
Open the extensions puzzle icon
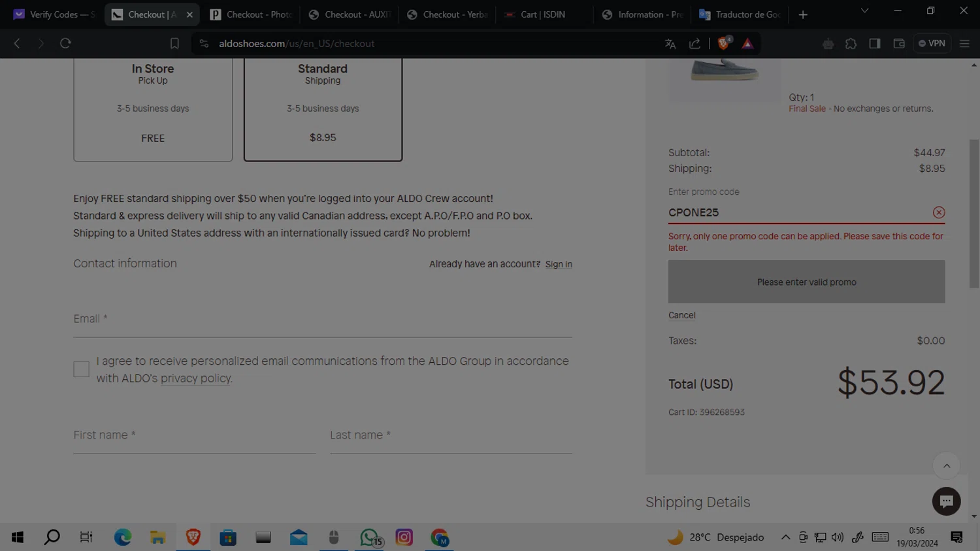point(851,44)
